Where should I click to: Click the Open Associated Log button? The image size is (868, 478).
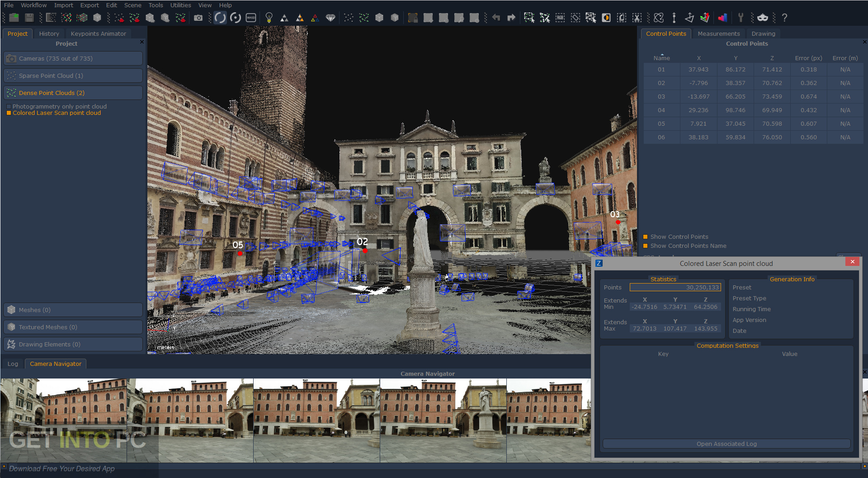tap(726, 444)
